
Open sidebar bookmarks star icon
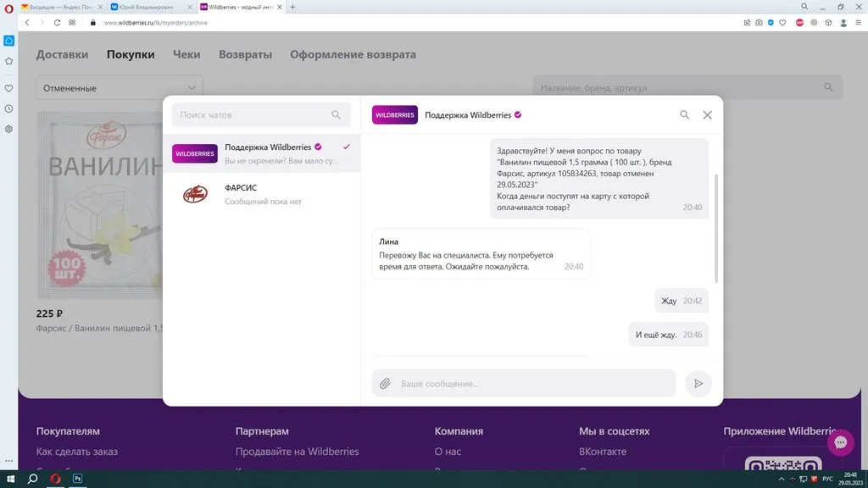pos(8,61)
